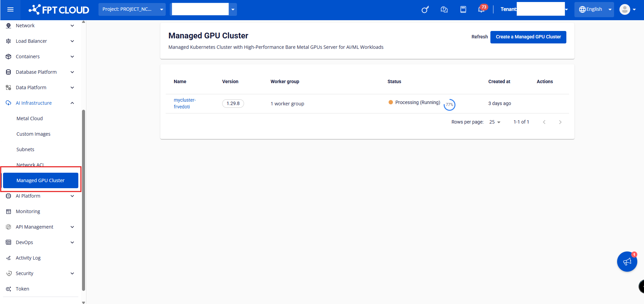Screen dimensions: 644x304
Task: Open Activity Log from the sidebar
Action: coord(28,258)
